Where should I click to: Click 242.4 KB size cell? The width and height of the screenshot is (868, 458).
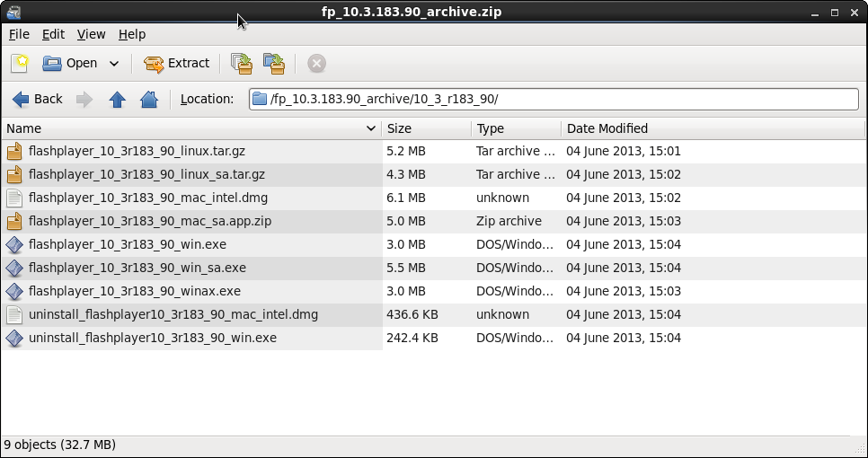(412, 338)
